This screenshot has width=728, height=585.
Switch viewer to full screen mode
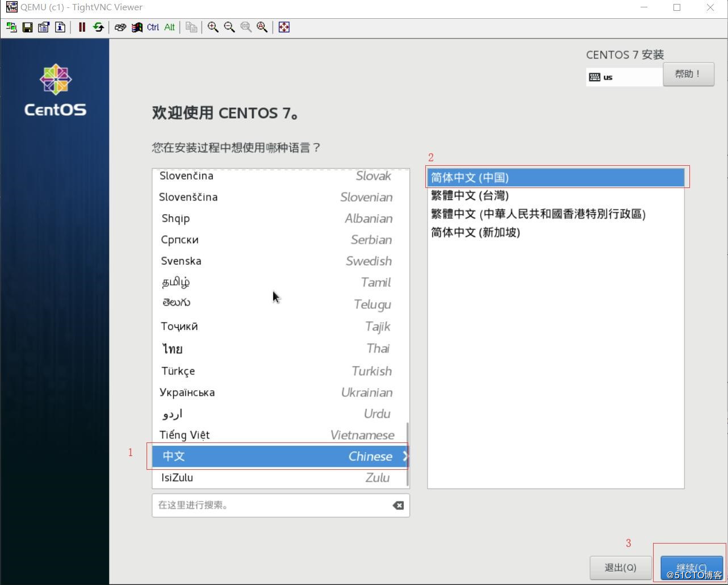(x=284, y=27)
